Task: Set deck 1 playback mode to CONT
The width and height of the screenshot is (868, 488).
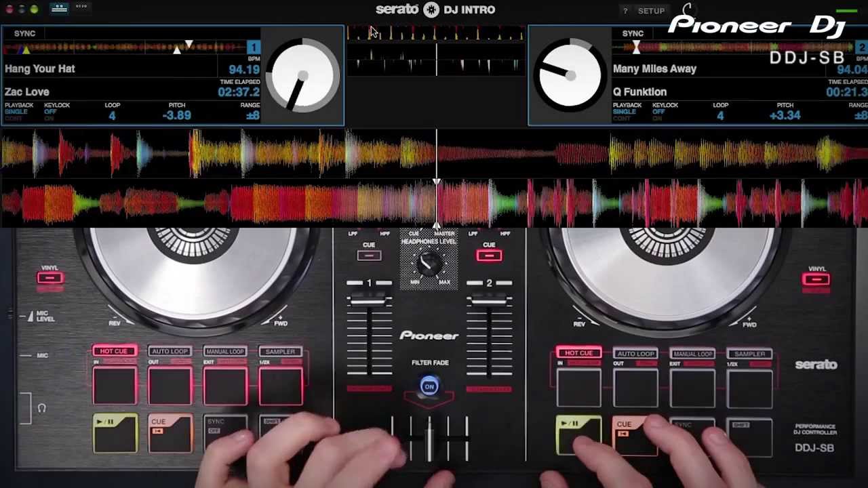Action: click(x=14, y=119)
